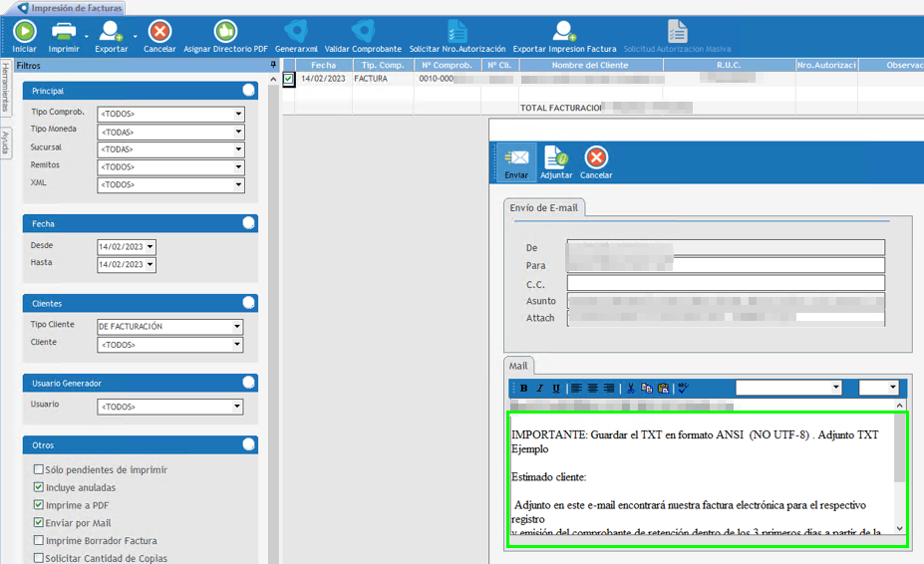This screenshot has height=564, width=924.
Task: Enable Solicitar Cantidad de Copias checkbox
Action: point(38,557)
